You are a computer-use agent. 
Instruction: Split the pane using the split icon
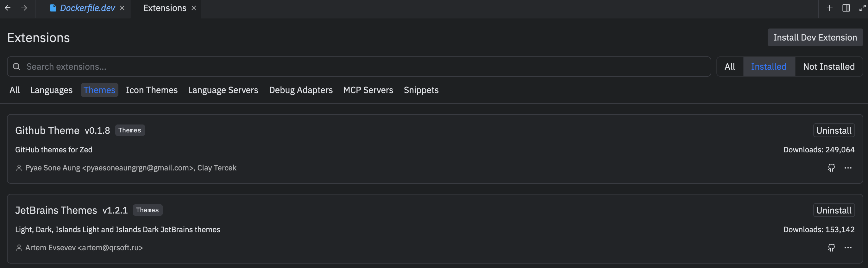(846, 8)
